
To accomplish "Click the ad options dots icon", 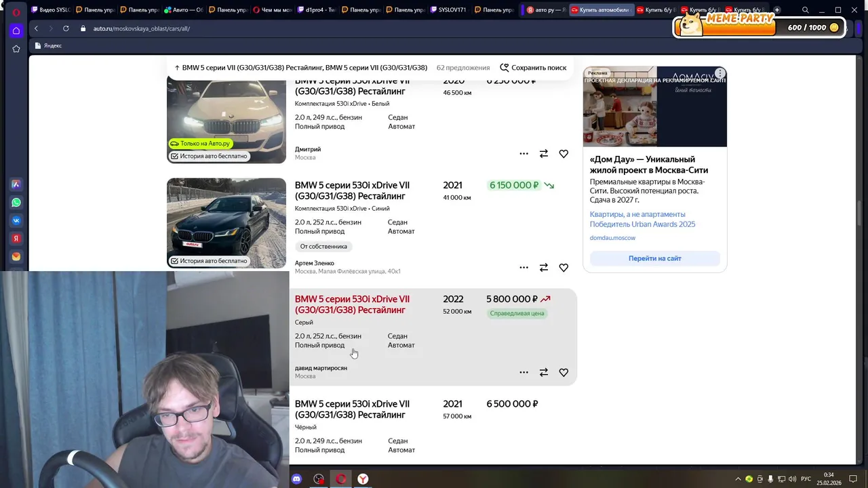I will coord(720,73).
